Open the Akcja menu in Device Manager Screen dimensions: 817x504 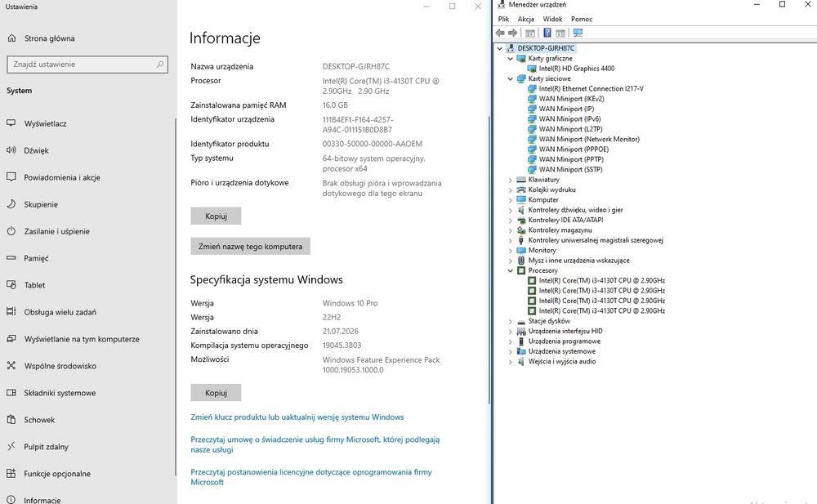tap(525, 19)
